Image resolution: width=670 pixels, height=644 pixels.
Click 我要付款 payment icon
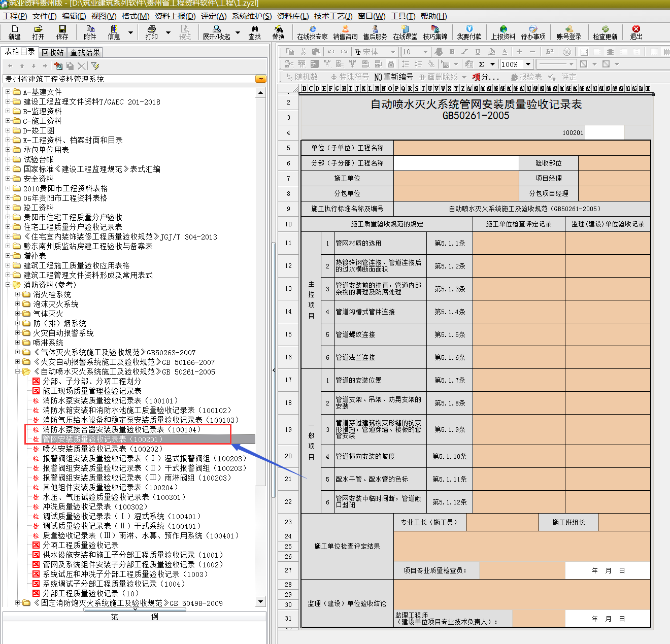pos(469,32)
